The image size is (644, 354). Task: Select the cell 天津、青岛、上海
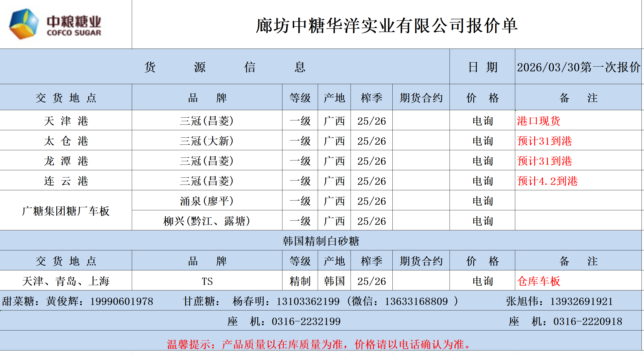66,281
